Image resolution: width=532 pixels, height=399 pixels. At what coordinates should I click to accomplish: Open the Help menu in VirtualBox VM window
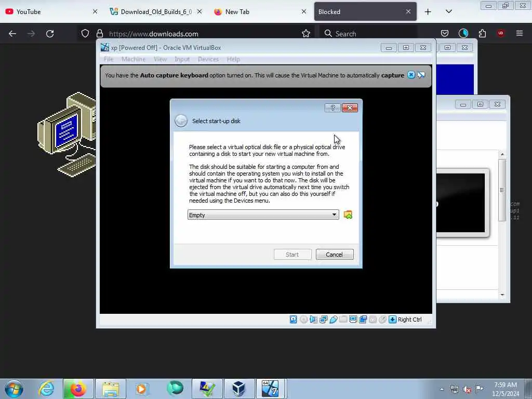233,59
